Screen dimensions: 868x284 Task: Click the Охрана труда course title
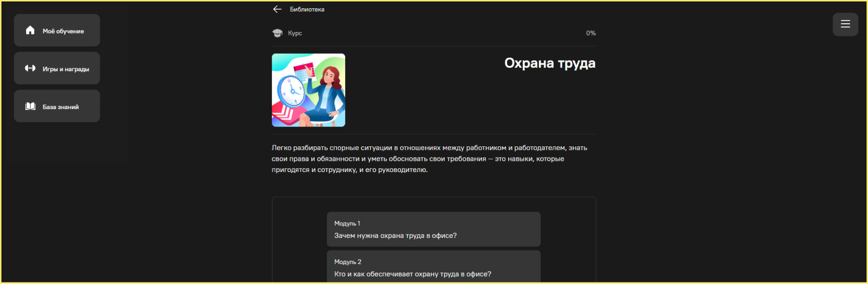pos(550,63)
